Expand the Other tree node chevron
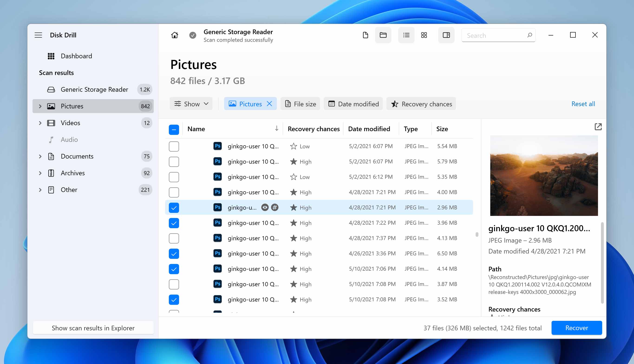The width and height of the screenshot is (634, 364). click(x=40, y=190)
